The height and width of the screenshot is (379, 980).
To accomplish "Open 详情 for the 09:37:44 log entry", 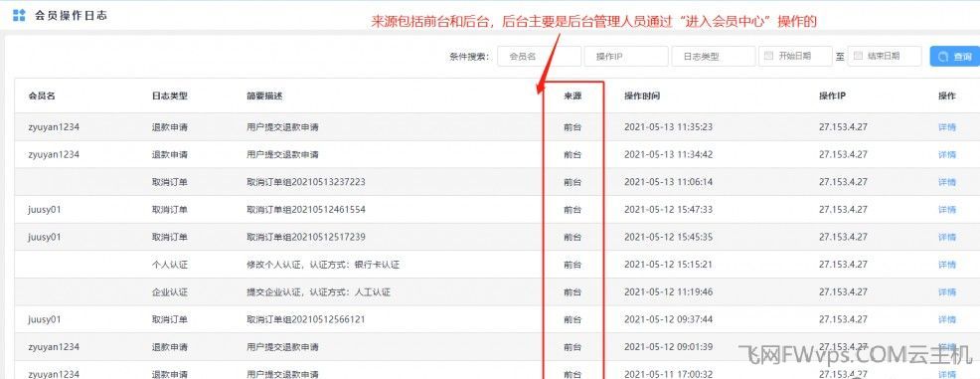I will tap(947, 319).
